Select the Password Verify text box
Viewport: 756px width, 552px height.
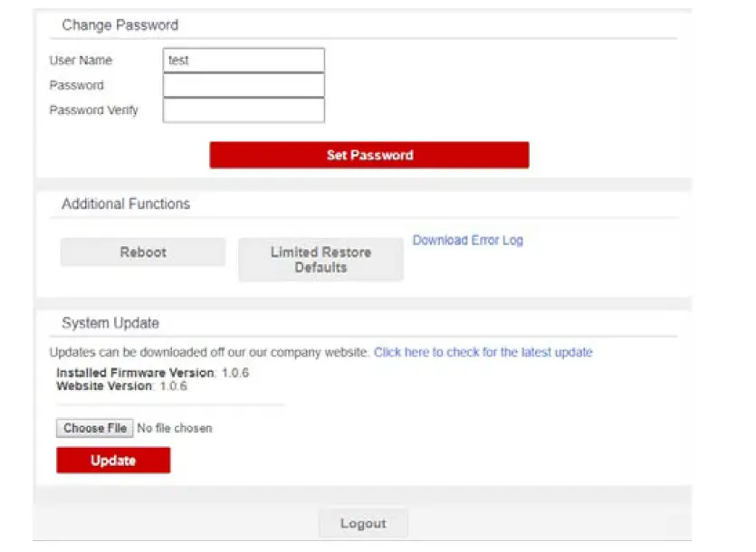click(244, 110)
